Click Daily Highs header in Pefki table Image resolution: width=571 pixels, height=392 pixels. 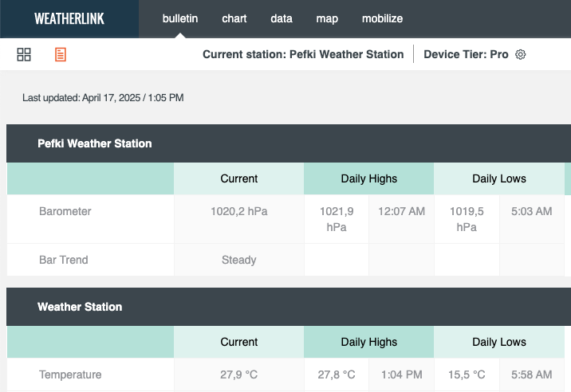point(369,178)
